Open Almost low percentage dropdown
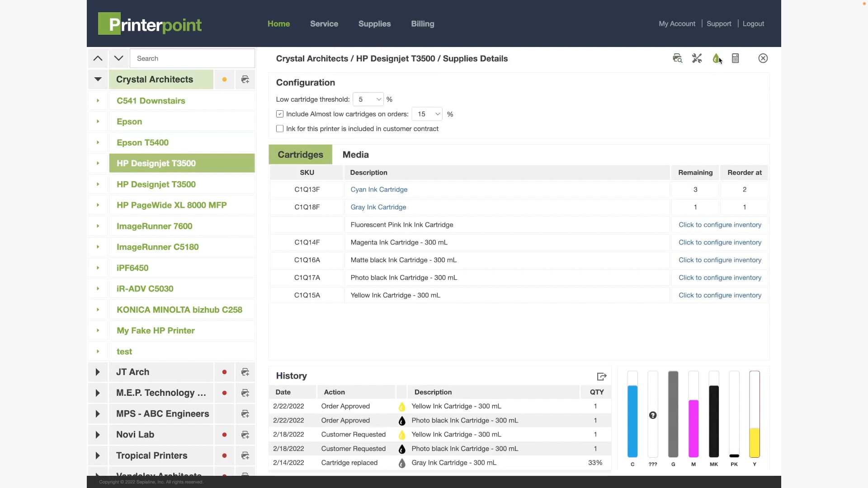868x488 pixels. click(427, 114)
